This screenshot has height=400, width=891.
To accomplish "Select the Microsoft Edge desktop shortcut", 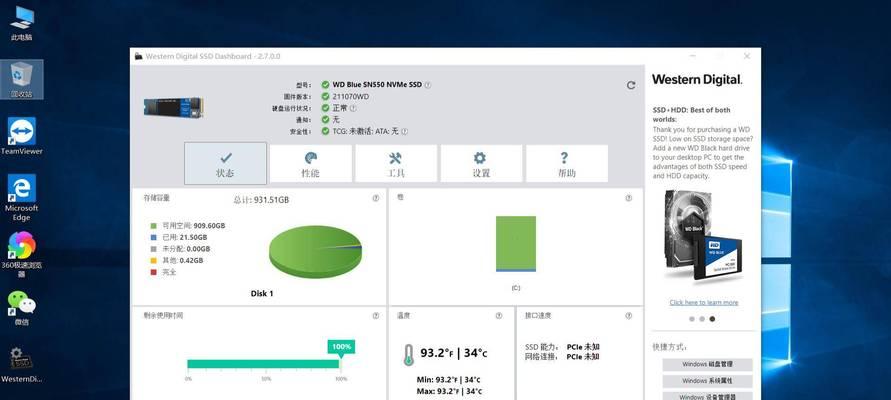I will (22, 197).
